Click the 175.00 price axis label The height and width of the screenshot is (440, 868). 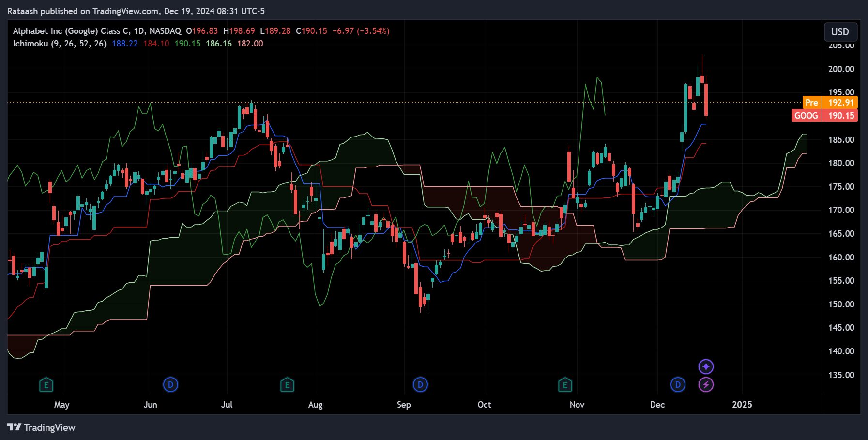click(841, 187)
